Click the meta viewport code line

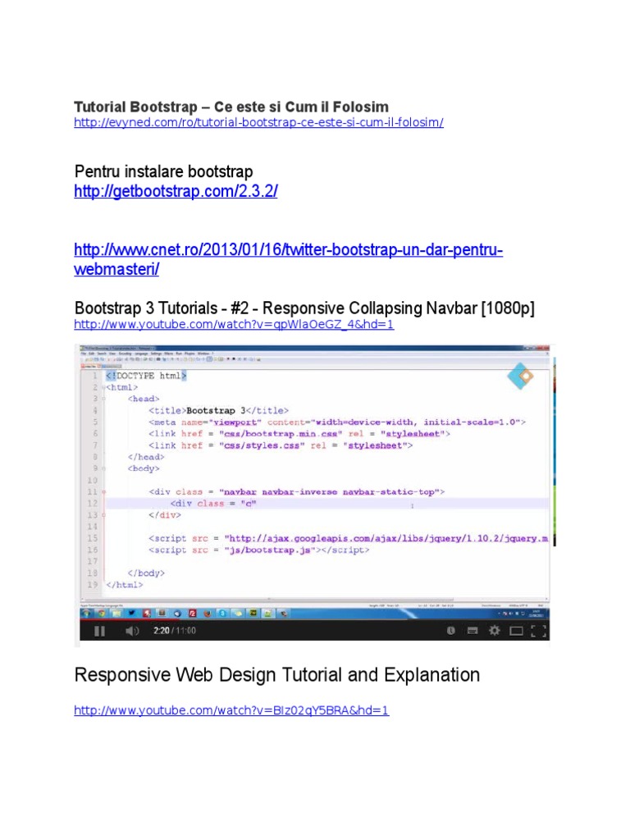tap(337, 422)
